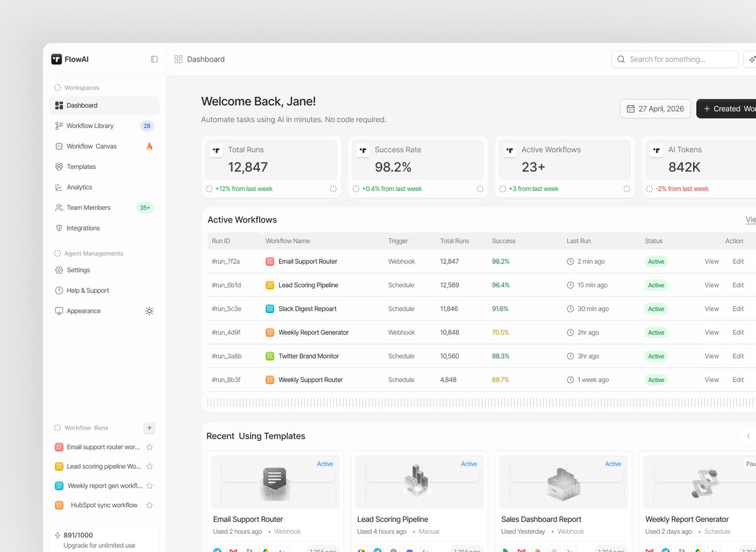Click the Dashboard grid icon in top bar
Screen dimensions: 756x552
tap(178, 59)
